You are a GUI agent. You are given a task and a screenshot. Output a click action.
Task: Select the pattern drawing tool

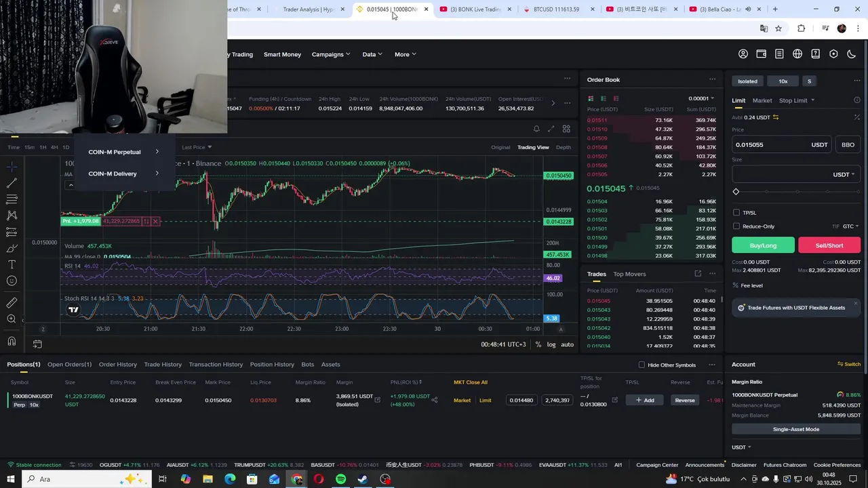(x=12, y=216)
